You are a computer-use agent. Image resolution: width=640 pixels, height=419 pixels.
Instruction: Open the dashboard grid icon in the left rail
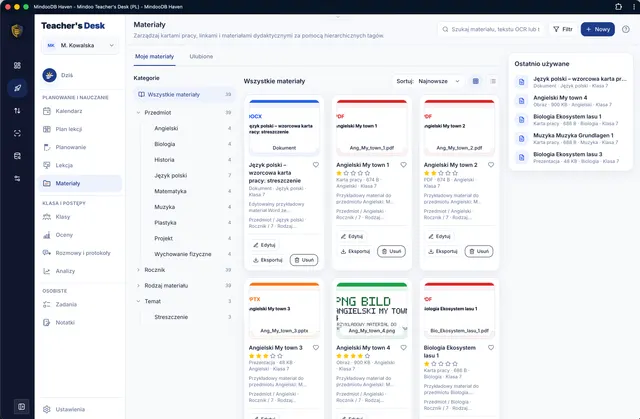click(x=17, y=65)
